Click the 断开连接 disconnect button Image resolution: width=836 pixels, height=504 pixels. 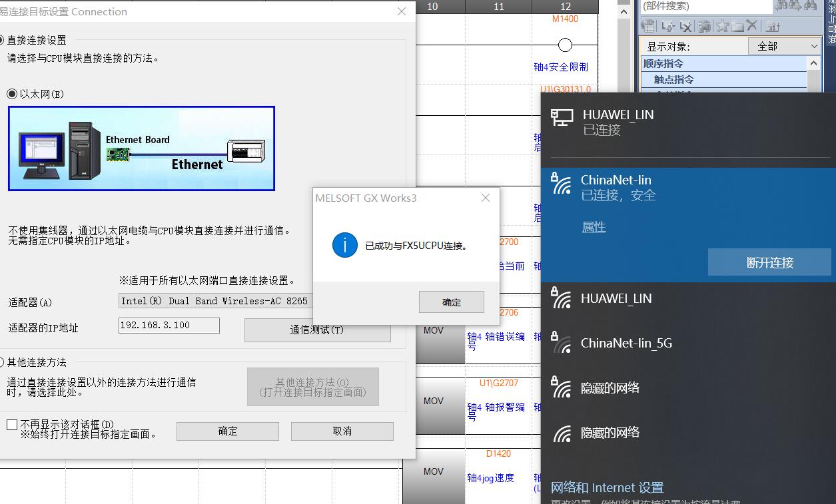(769, 262)
